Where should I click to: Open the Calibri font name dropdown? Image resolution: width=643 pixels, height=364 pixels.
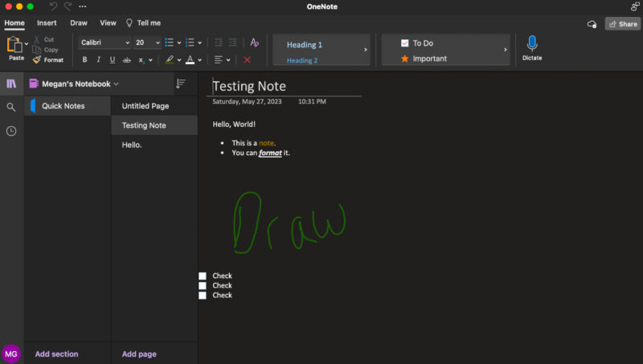[x=105, y=43]
